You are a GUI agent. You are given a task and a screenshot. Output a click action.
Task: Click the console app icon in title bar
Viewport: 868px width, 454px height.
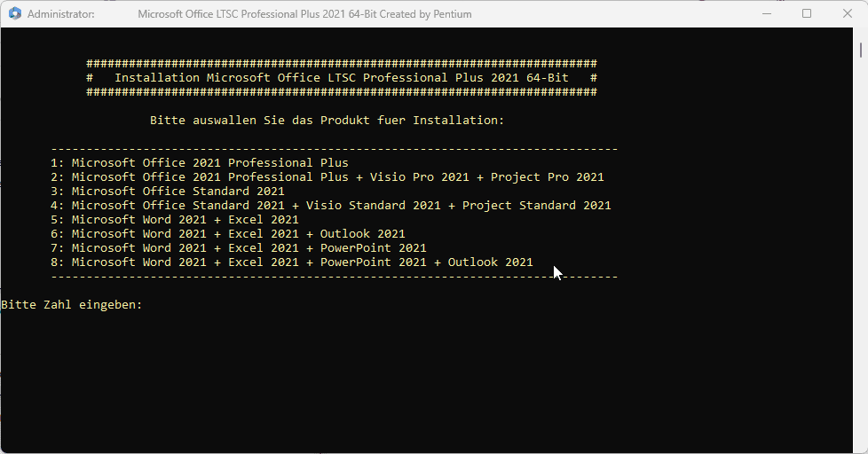point(15,14)
